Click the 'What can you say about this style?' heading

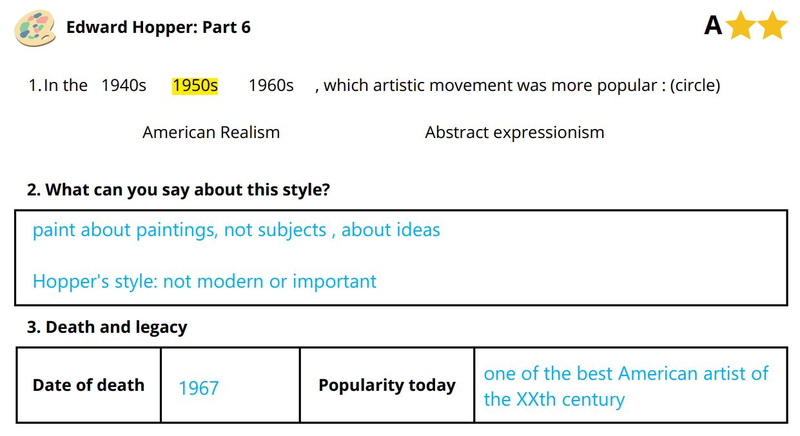(x=178, y=190)
